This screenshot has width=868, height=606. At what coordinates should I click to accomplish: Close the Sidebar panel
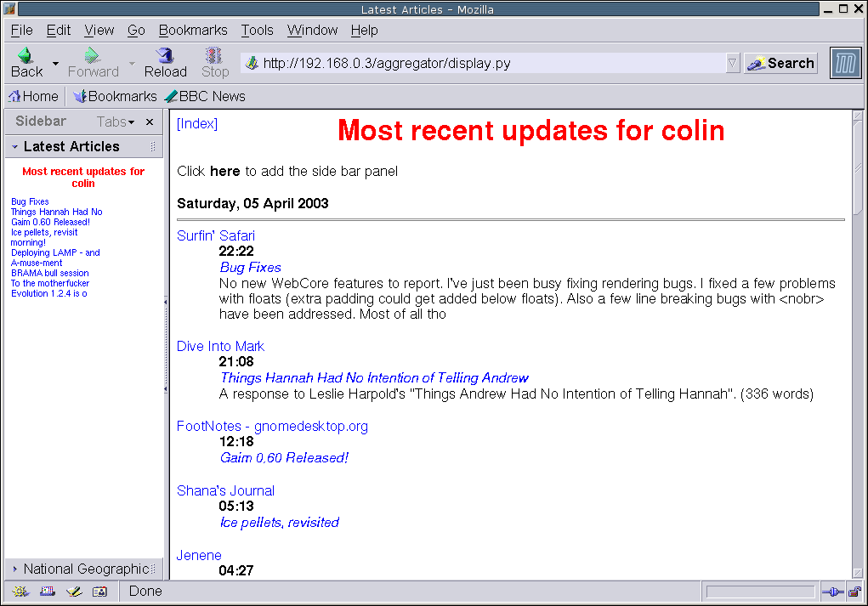pos(150,122)
